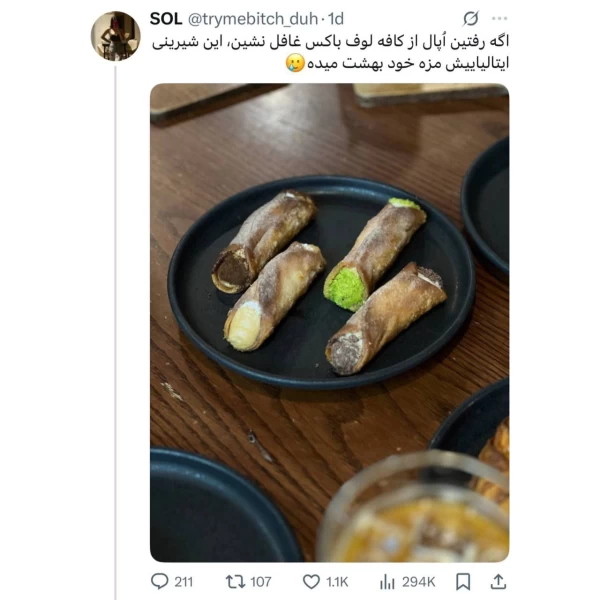600x600 pixels.
Task: Open the reply speech bubble icon
Action: pyautogui.click(x=160, y=581)
